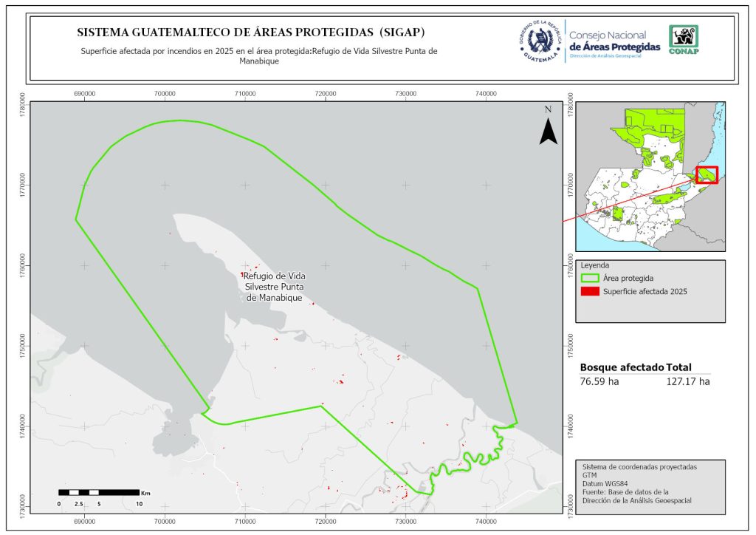Select the 'Leyenda' heading
The image size is (756, 535).
pyautogui.click(x=595, y=265)
